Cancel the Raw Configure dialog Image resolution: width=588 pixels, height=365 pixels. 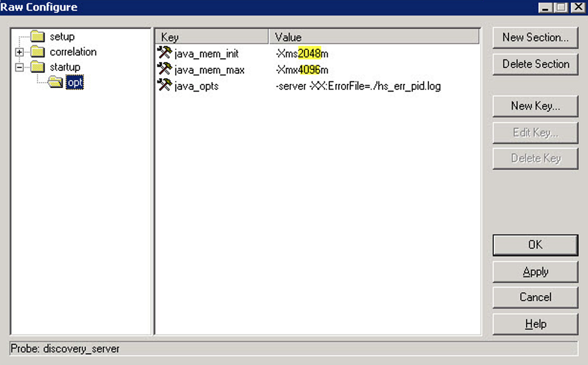[535, 298]
